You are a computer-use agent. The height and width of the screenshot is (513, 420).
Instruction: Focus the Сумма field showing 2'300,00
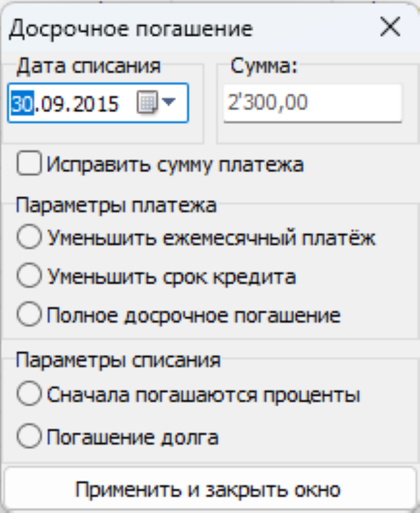312,103
